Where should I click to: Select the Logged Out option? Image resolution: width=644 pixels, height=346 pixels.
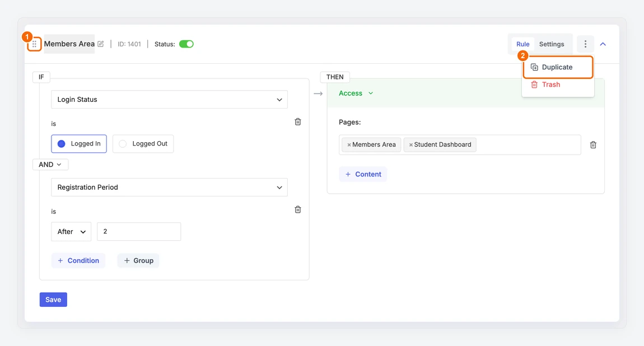pos(143,144)
